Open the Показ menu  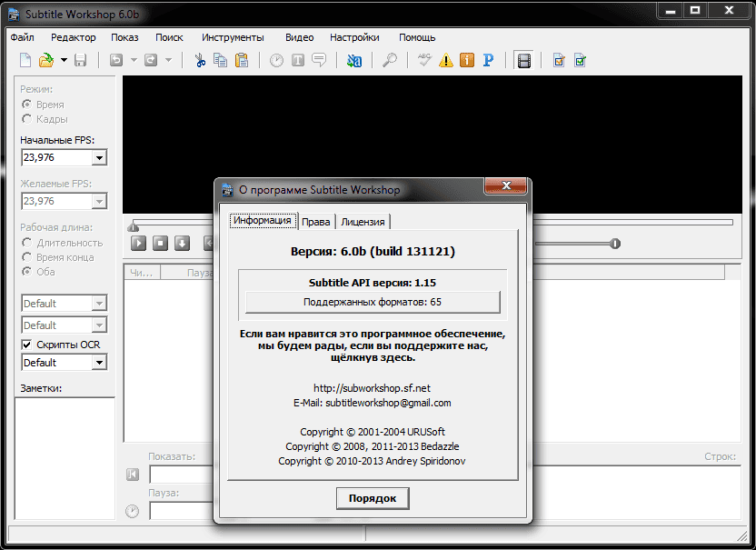(x=124, y=37)
